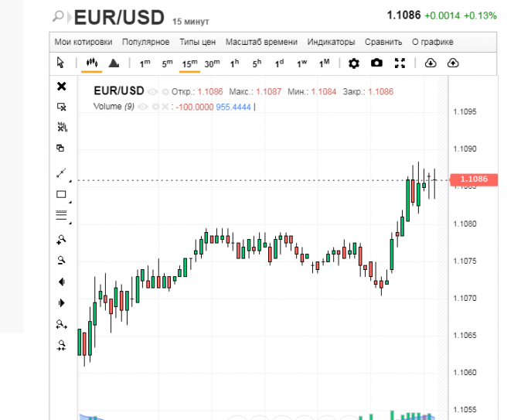Open the Мои котировки menu

(x=83, y=42)
